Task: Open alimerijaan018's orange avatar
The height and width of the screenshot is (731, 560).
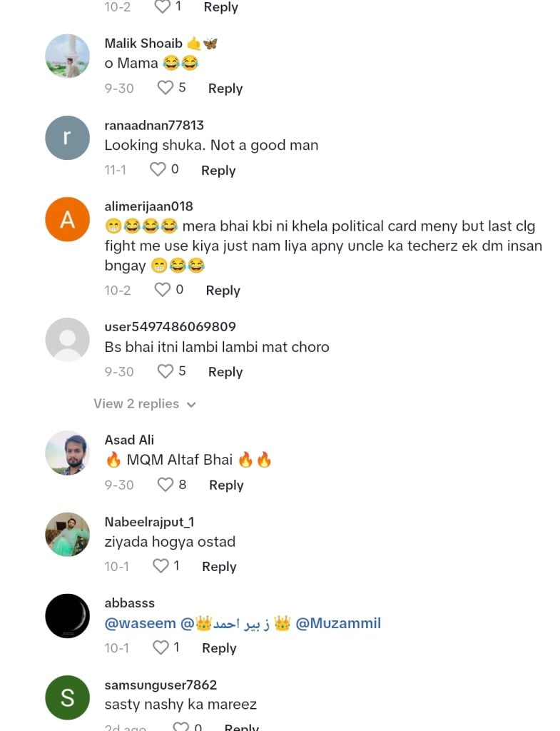Action: [x=67, y=218]
